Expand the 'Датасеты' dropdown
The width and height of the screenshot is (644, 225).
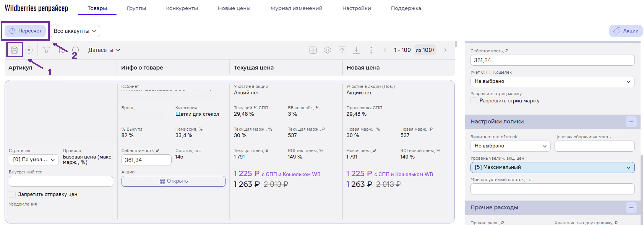[104, 50]
